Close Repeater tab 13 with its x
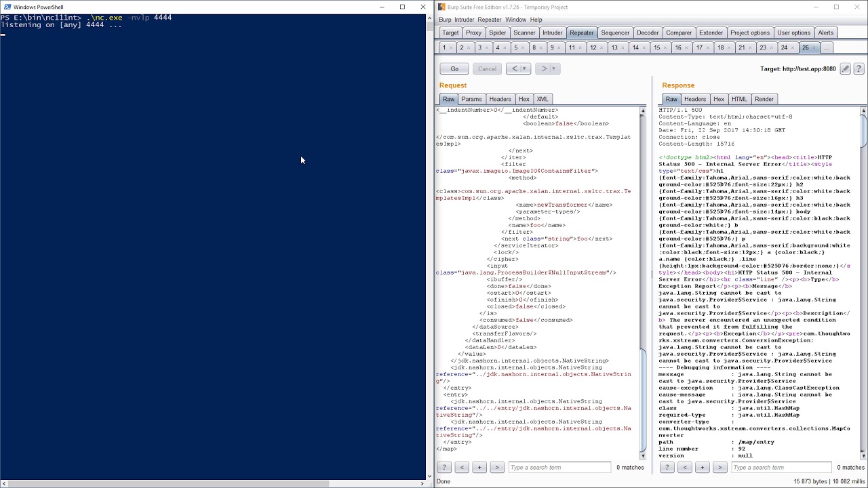Screen dimensions: 868x488 [623, 48]
